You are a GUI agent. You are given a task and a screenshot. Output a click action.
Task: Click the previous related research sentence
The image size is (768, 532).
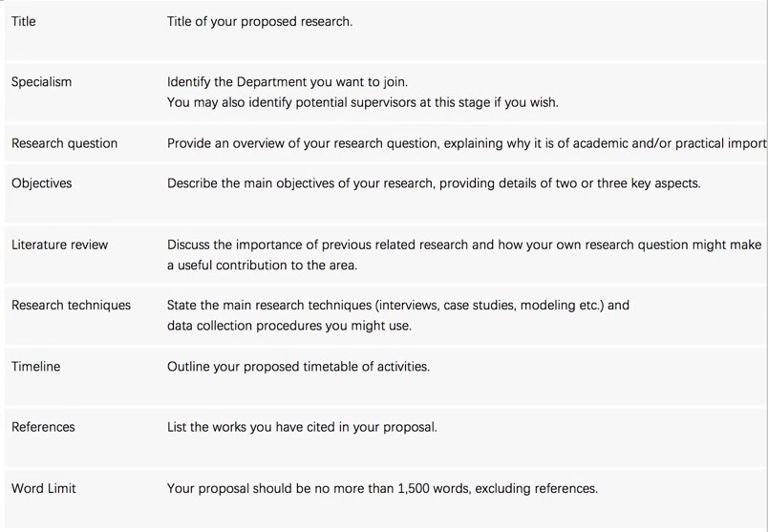(x=464, y=245)
